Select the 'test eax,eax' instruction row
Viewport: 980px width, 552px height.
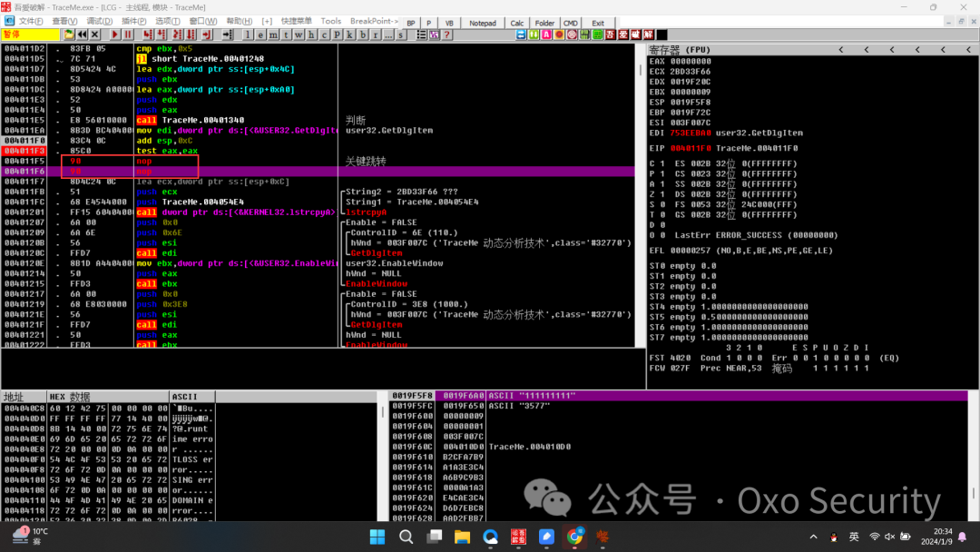pyautogui.click(x=318, y=151)
